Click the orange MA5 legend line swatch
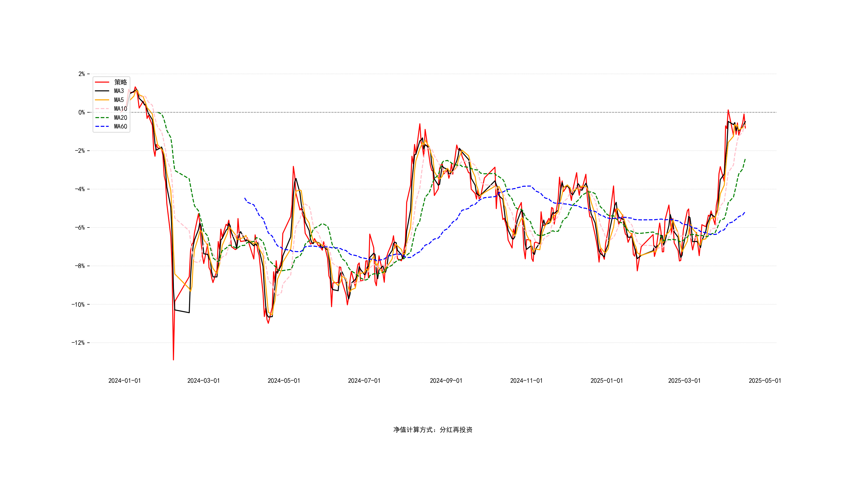The image size is (853, 504). pos(102,100)
